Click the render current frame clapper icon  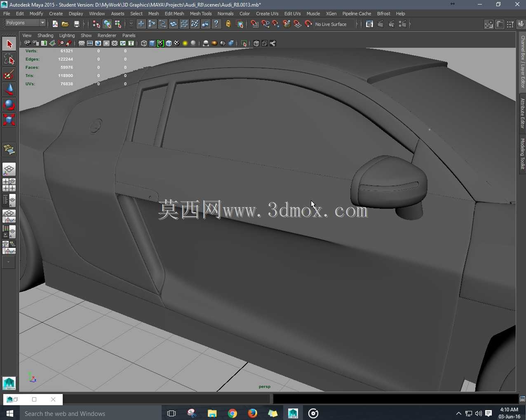(380, 24)
